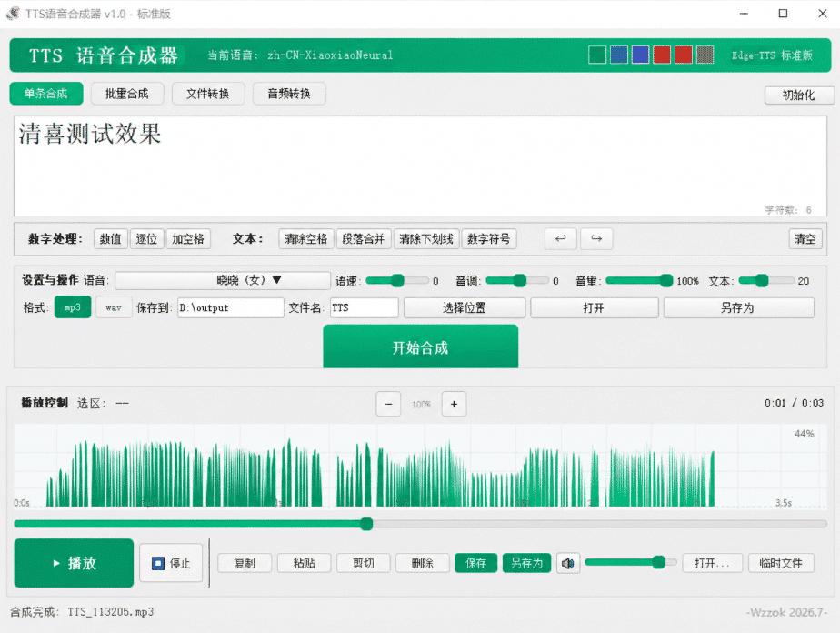Screen dimensions: 840x633
Task: Switch to 文件转换 tab
Action: click(x=208, y=94)
